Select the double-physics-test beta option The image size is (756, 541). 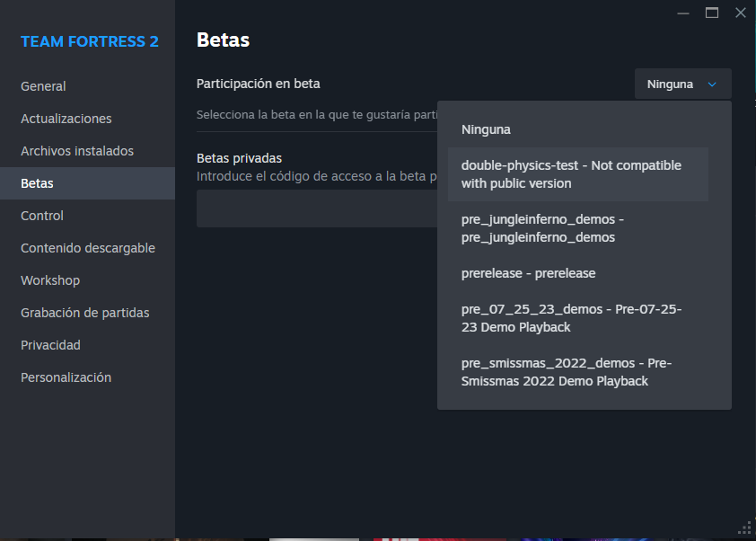(570, 174)
